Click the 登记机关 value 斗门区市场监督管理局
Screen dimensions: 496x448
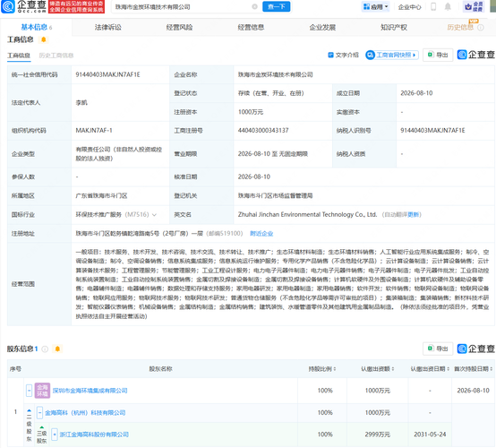click(x=275, y=195)
